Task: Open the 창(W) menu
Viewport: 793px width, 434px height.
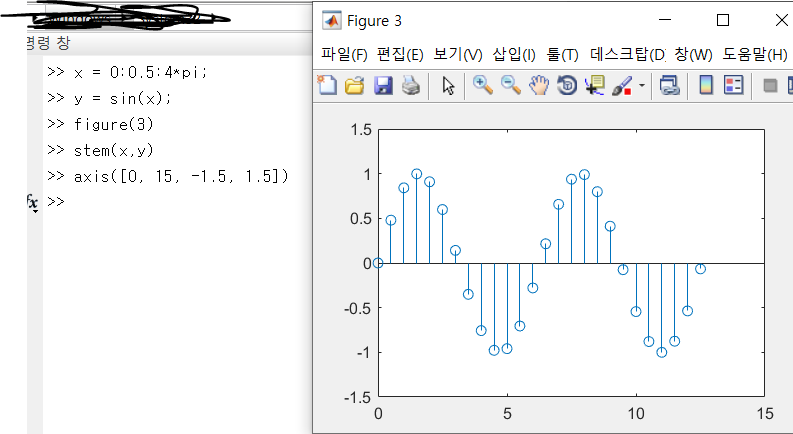Action: [x=693, y=54]
